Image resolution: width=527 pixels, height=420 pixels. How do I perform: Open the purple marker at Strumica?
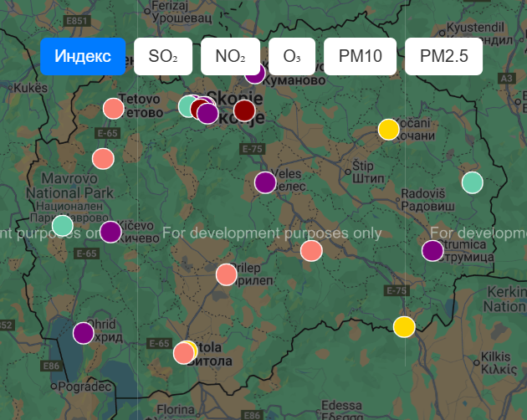[432, 250]
